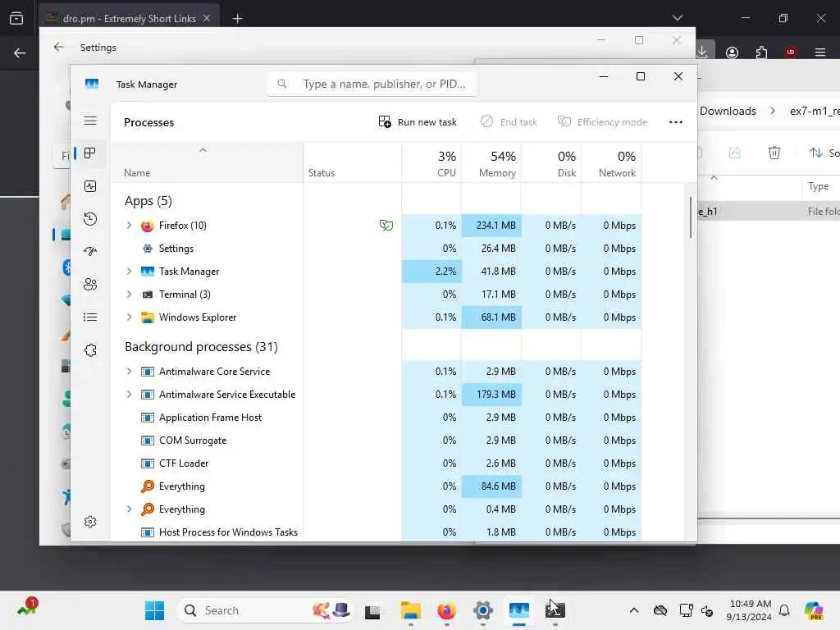Open App history icon in sidebar
Screen dimensions: 840x630
tap(90, 218)
